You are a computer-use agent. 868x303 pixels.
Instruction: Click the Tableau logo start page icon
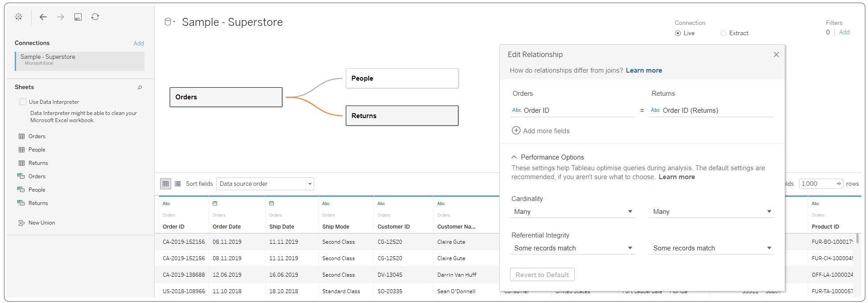(18, 16)
